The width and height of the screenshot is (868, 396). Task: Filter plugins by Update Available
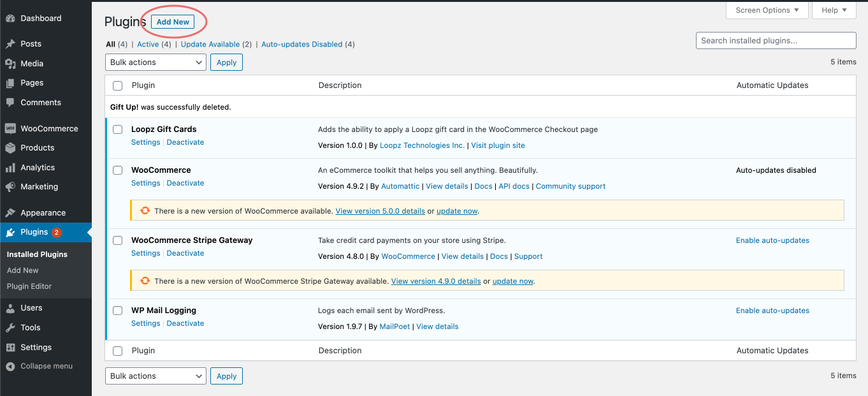[210, 45]
